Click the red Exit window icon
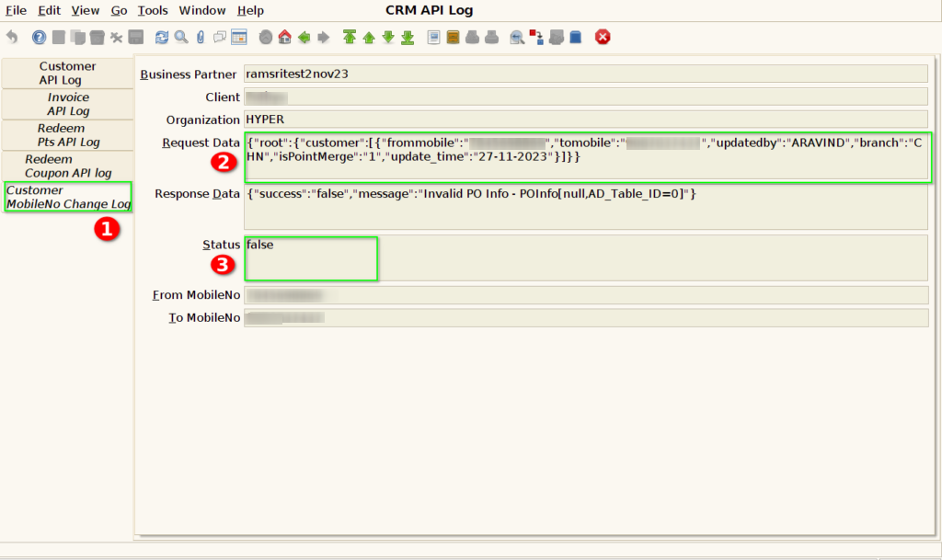The image size is (942, 560). tap(603, 37)
